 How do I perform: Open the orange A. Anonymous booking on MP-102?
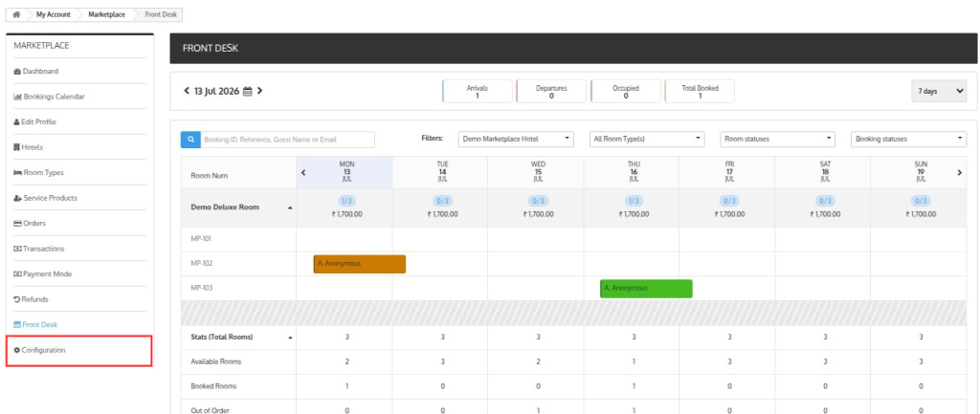tap(360, 264)
